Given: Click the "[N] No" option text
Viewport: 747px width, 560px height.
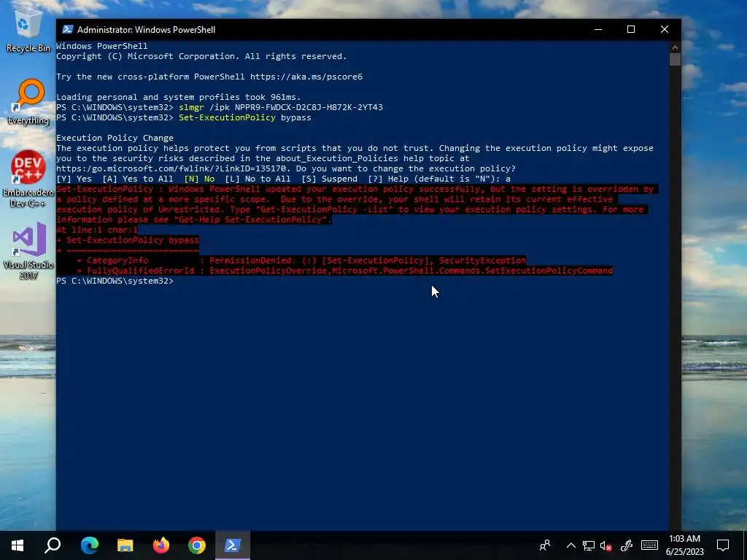Looking at the screenshot, I should coord(199,179).
